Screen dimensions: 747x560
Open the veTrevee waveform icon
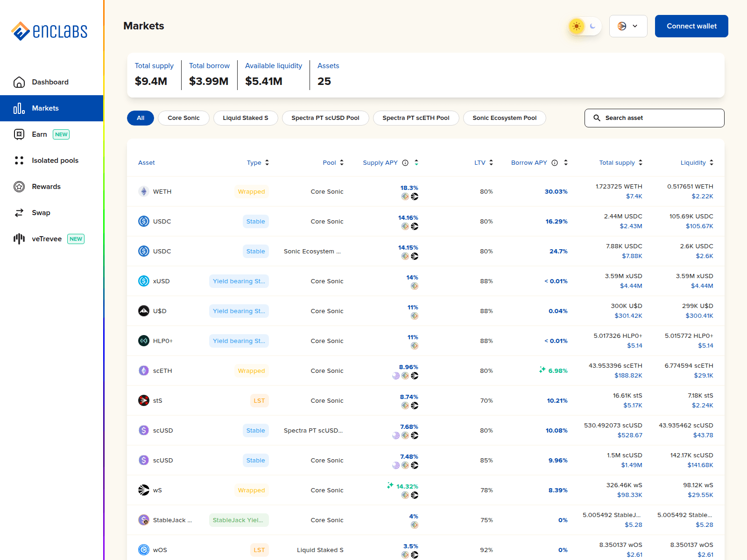click(x=19, y=239)
